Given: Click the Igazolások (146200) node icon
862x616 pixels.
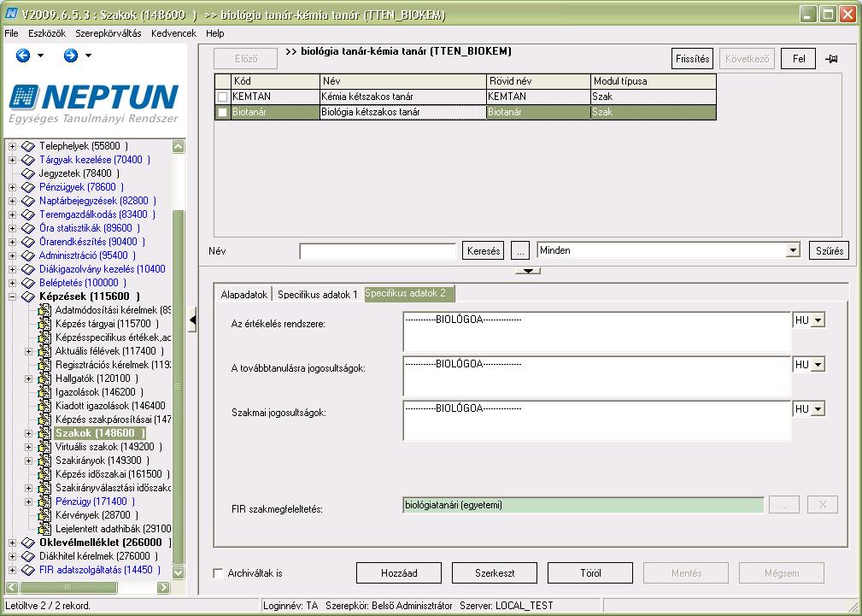Looking at the screenshot, I should pyautogui.click(x=44, y=392).
